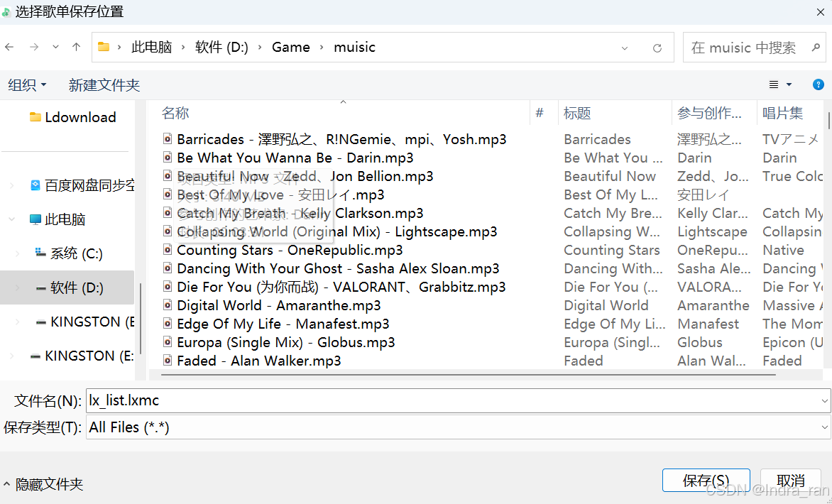Viewport: 832px width, 504px height.
Task: Select 此电脑 breadcrumb in address bar
Action: pyautogui.click(x=152, y=48)
